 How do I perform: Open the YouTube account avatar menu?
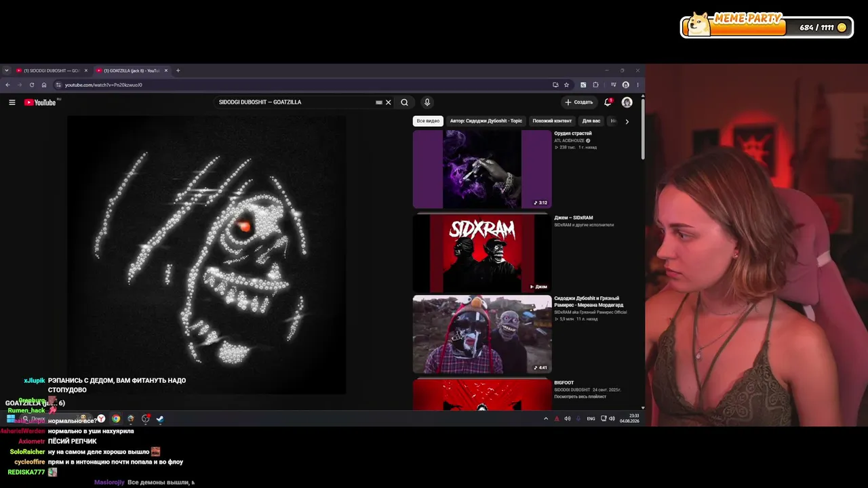pos(627,102)
